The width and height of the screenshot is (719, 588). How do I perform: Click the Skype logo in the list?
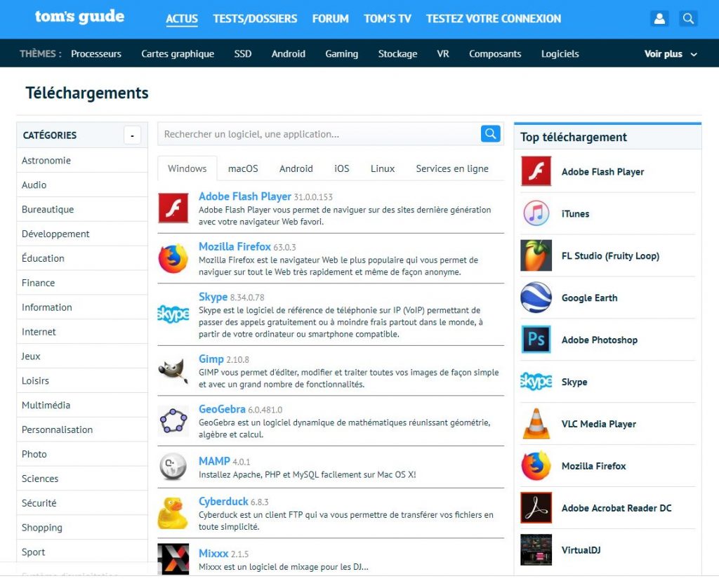[x=173, y=314]
